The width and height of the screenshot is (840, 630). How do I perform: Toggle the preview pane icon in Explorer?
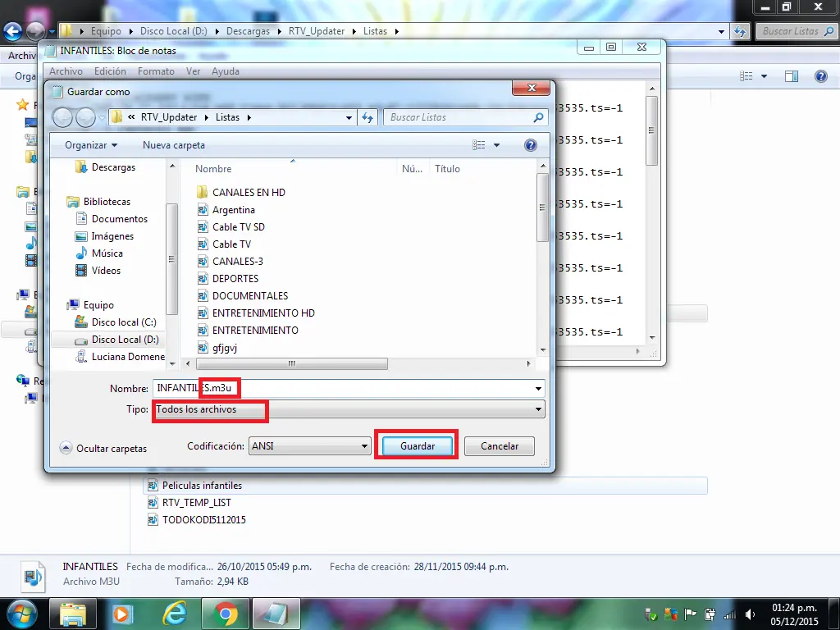[x=792, y=76]
